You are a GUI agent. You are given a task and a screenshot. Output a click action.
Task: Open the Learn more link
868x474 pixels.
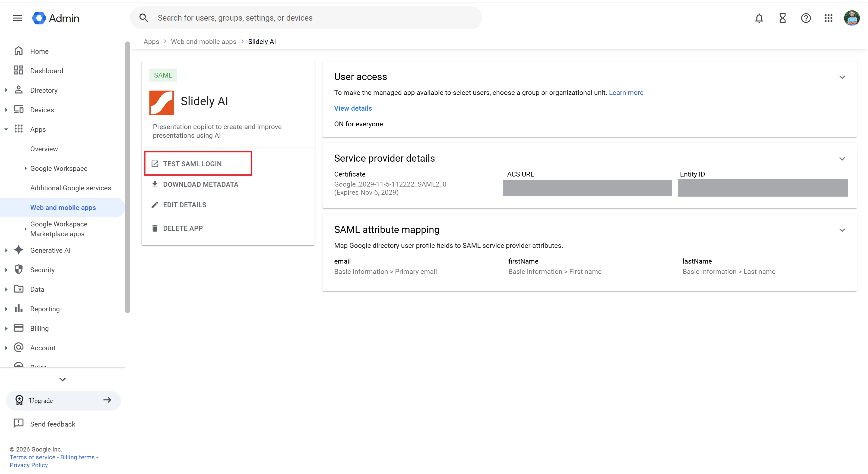626,92
